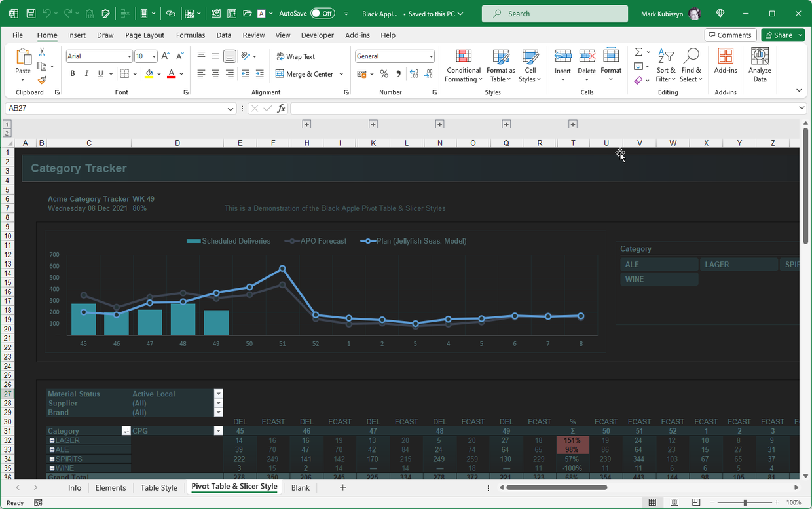The width and height of the screenshot is (812, 509).
Task: Toggle Align Left button
Action: coord(201,74)
